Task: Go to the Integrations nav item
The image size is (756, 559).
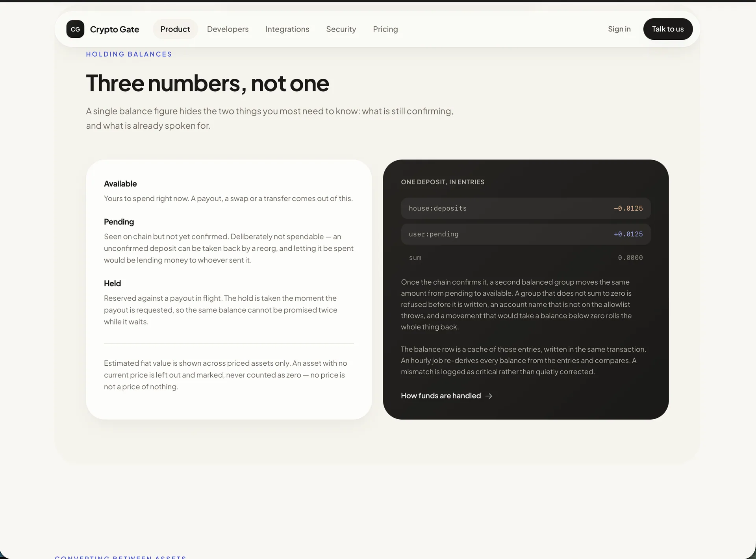Action: tap(287, 29)
